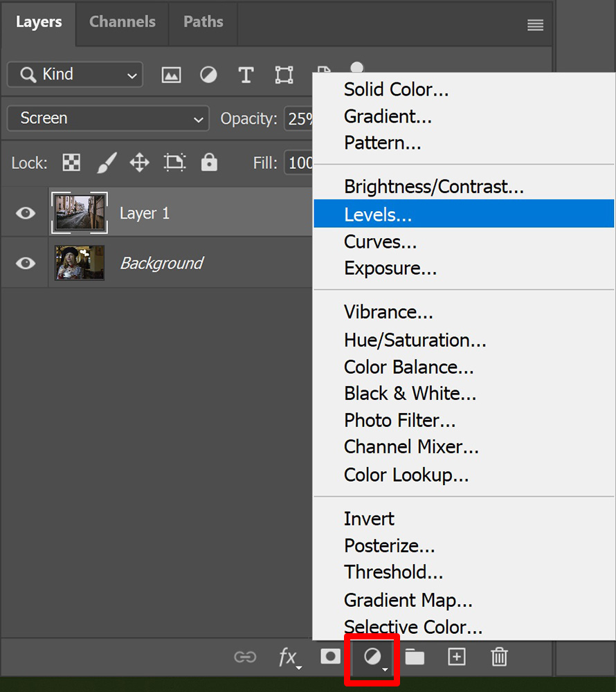Add a layer mask icon
The width and height of the screenshot is (616, 692).
331,657
